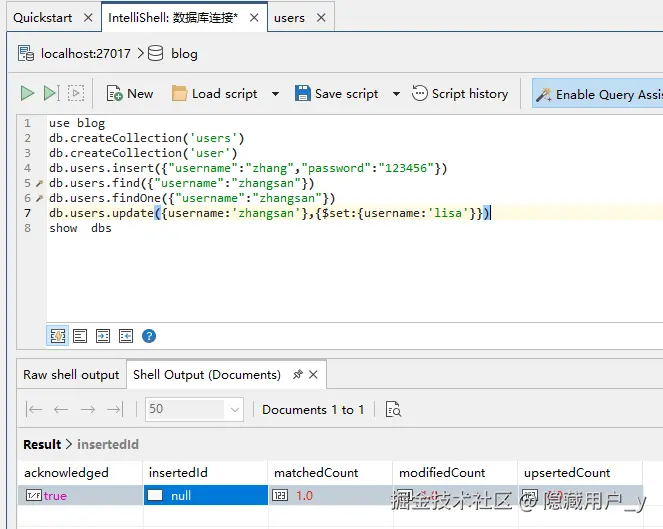The height and width of the screenshot is (529, 663).
Task: Close Shell Output (Documents) tab
Action: pos(313,375)
